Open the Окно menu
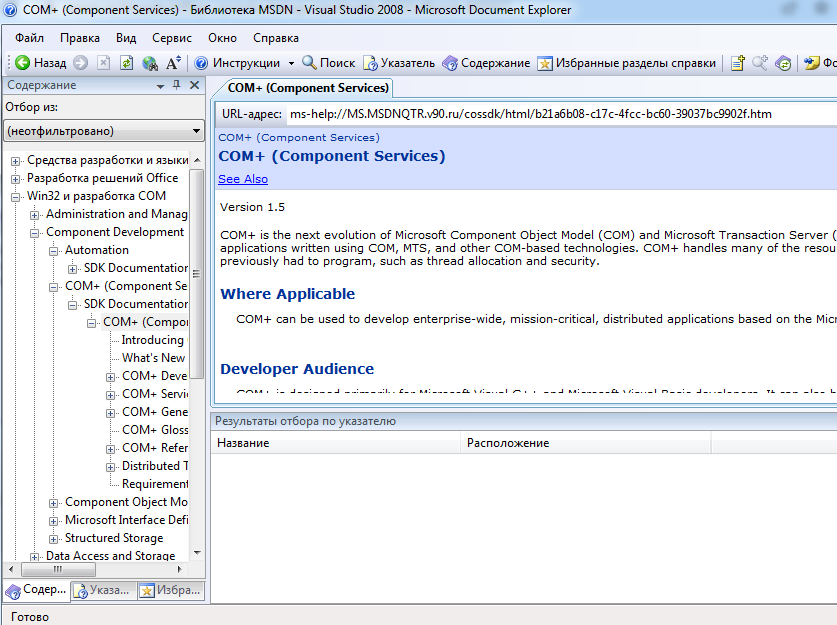 (x=223, y=38)
